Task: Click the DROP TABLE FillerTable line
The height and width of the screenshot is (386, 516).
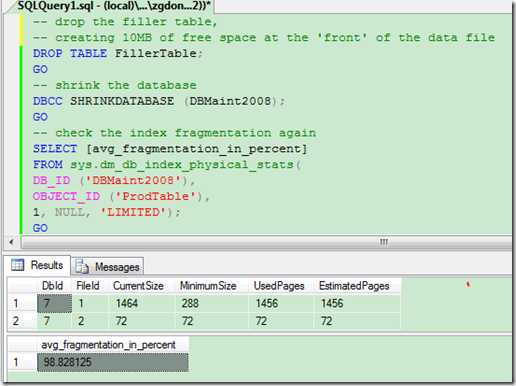Action: 118,53
